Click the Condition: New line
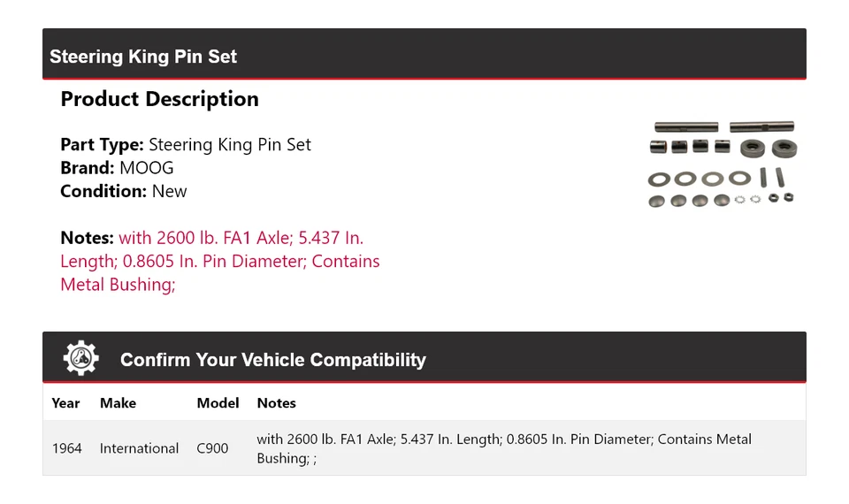The height and width of the screenshot is (504, 849). tap(124, 191)
